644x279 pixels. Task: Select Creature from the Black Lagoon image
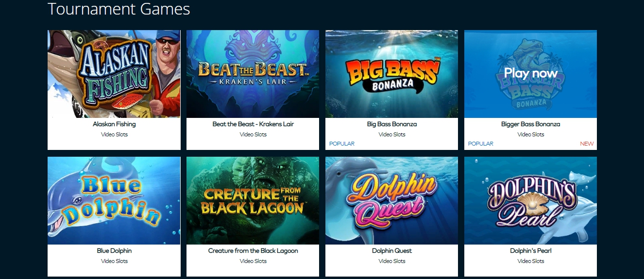[253, 201]
